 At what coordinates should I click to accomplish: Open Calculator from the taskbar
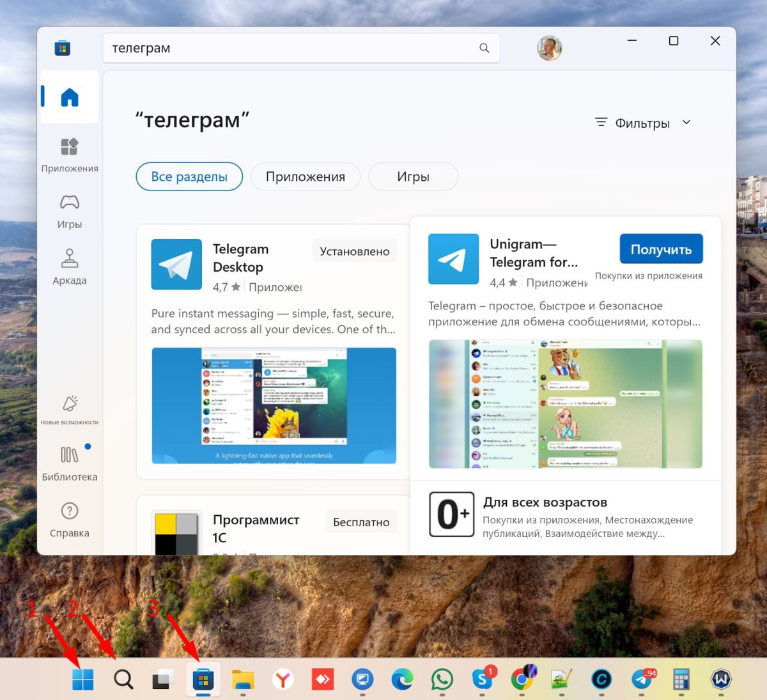[x=681, y=680]
